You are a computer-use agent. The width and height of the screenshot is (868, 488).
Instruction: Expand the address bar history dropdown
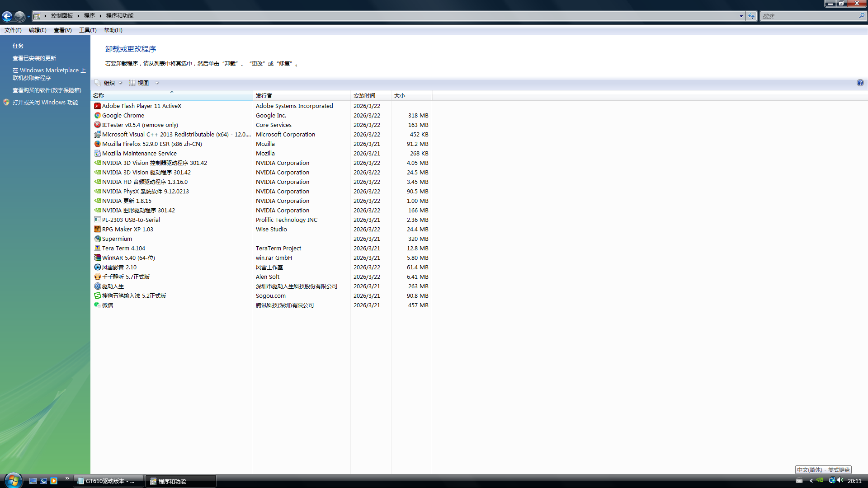click(741, 16)
